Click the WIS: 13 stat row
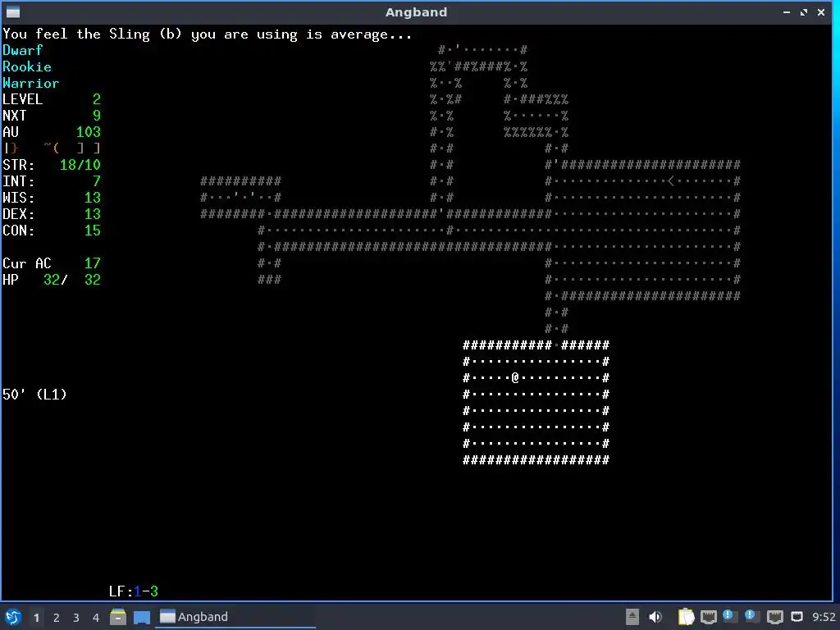The height and width of the screenshot is (630, 840). tap(52, 198)
